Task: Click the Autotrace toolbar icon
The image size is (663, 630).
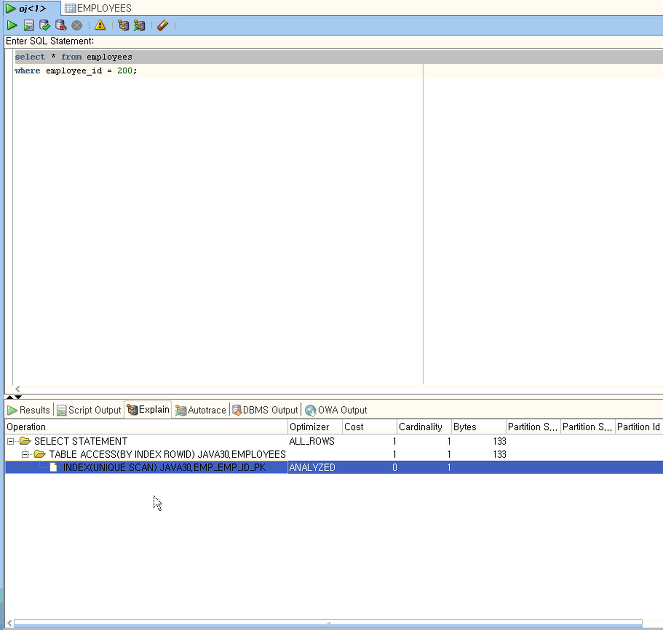Action: coord(139,26)
